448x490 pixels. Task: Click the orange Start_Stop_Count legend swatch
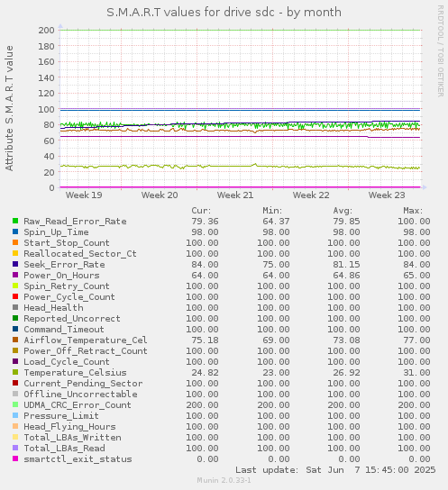point(15,242)
